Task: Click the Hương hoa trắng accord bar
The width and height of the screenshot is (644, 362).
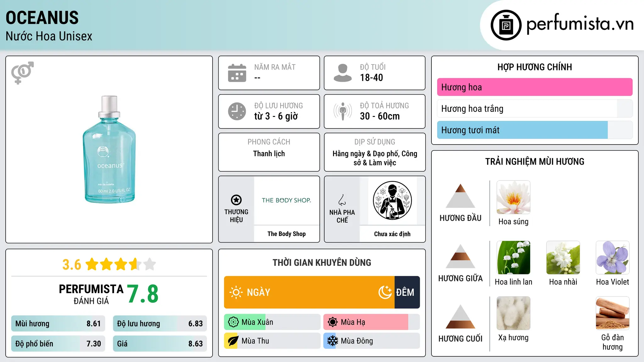Action: pos(535,108)
